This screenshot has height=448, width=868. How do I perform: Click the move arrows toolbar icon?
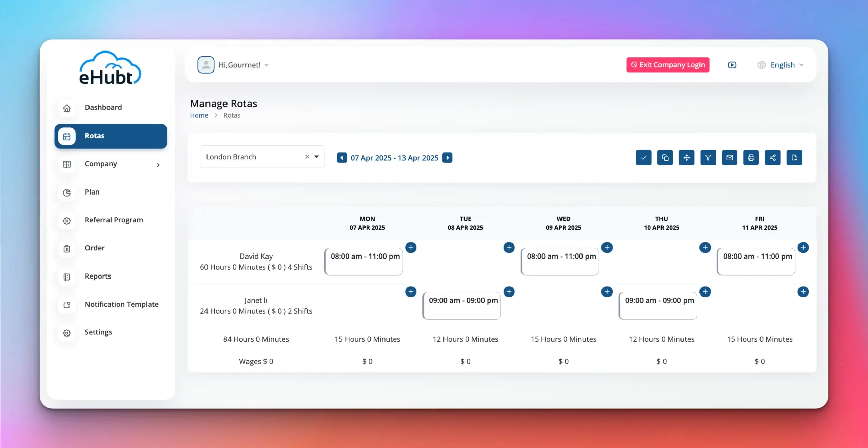687,158
